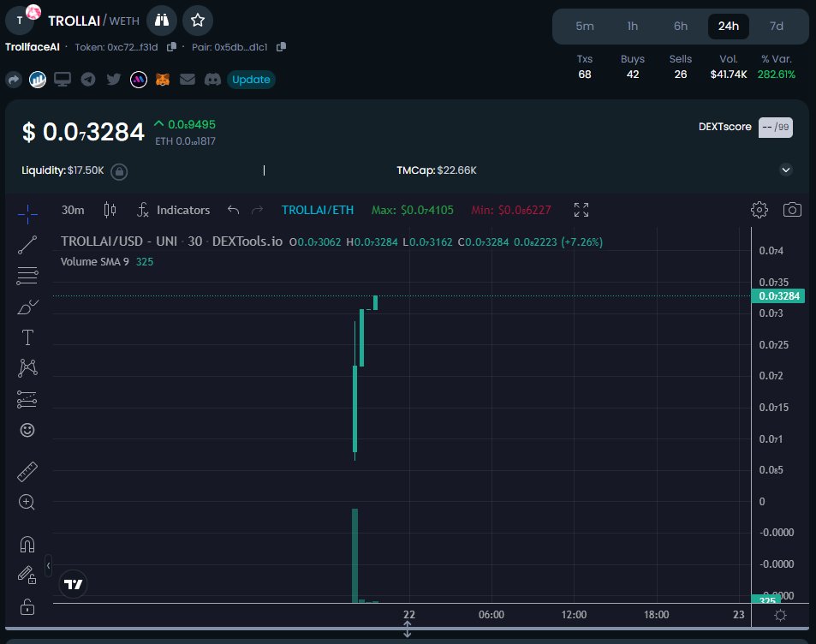
Task: Undo the last chart action
Action: [233, 210]
